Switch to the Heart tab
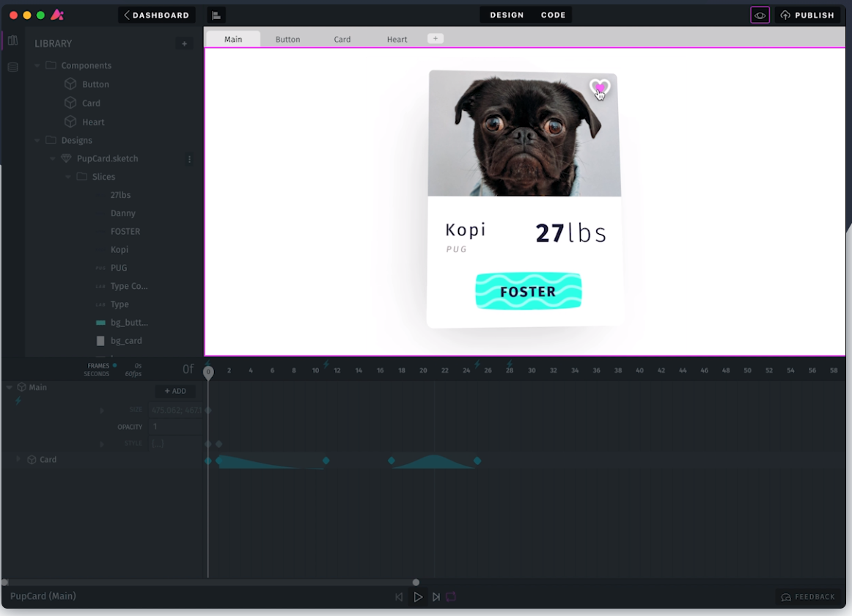This screenshot has height=616, width=852. (397, 40)
